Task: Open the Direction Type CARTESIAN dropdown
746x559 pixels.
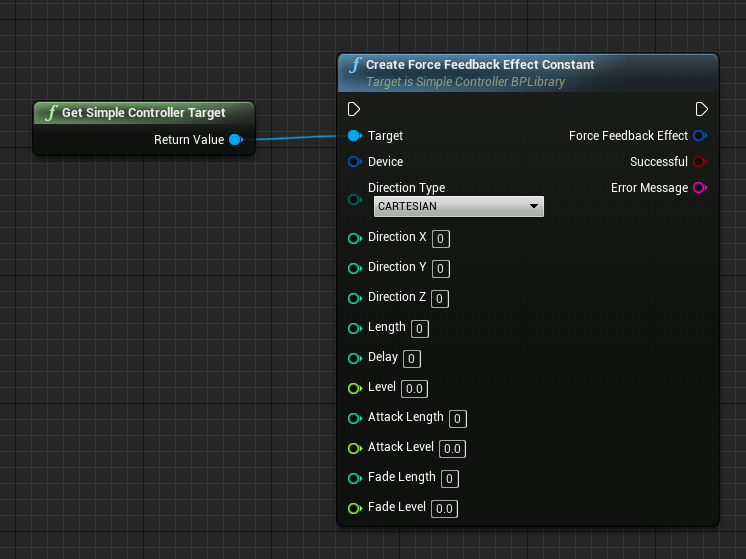Action: [458, 207]
